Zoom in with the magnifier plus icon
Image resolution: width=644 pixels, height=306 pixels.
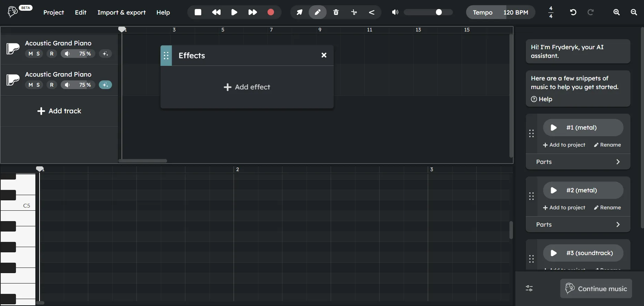(616, 12)
